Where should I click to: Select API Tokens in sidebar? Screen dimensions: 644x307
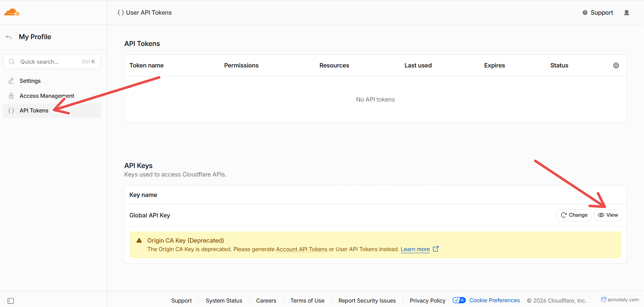pyautogui.click(x=52, y=111)
